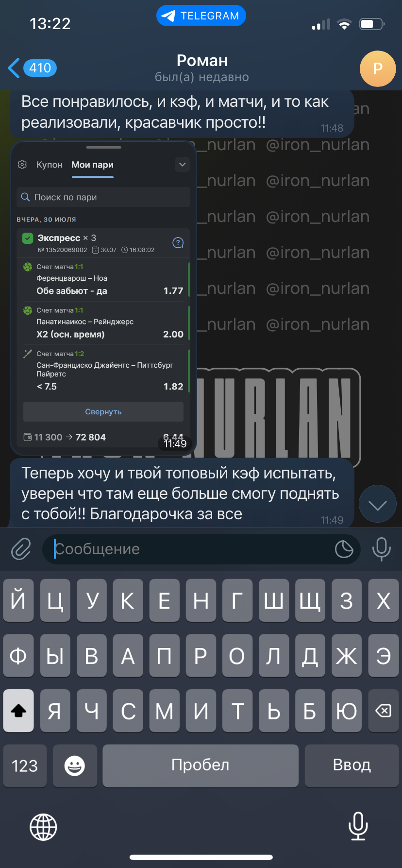402x868 pixels.
Task: Tap the Ввод enter key
Action: pos(352,766)
